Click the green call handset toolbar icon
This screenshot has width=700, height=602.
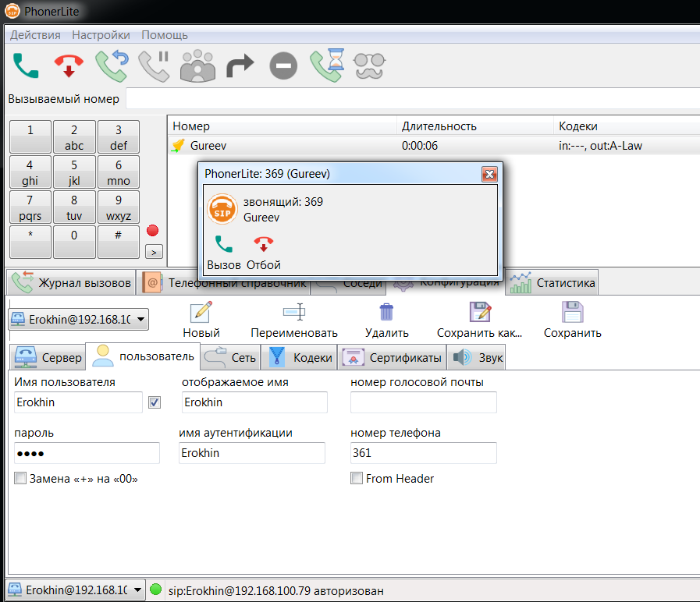pyautogui.click(x=26, y=66)
